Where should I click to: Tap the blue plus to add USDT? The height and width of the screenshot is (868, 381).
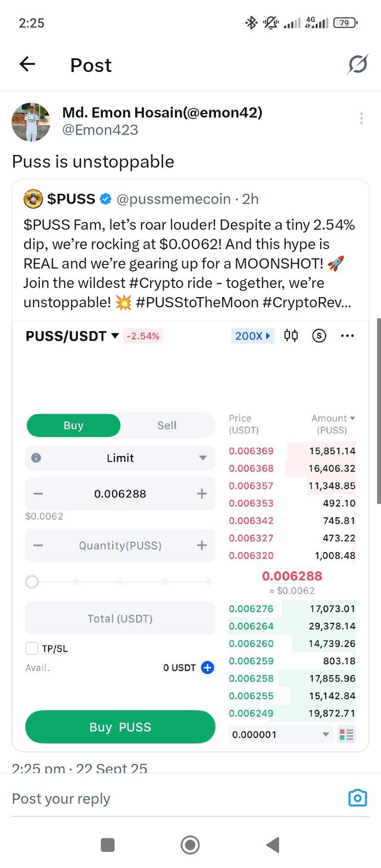pyautogui.click(x=207, y=667)
